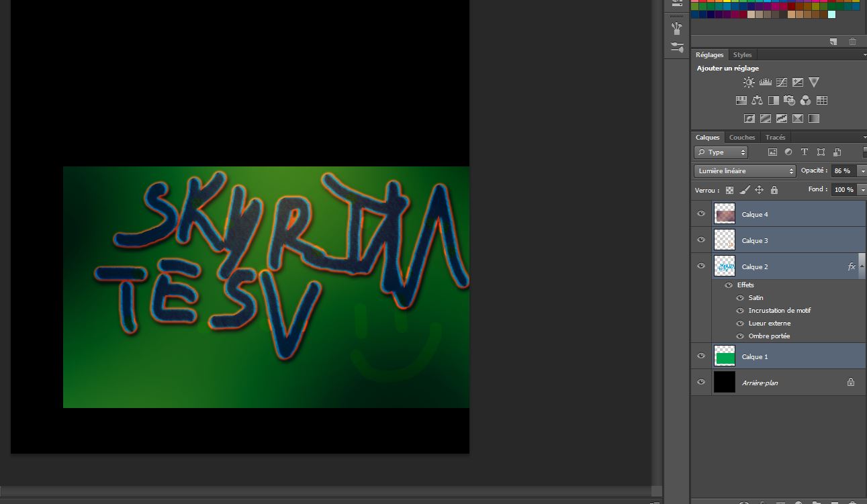Pick the light cyan swatch
The height and width of the screenshot is (504, 867).
tap(831, 14)
